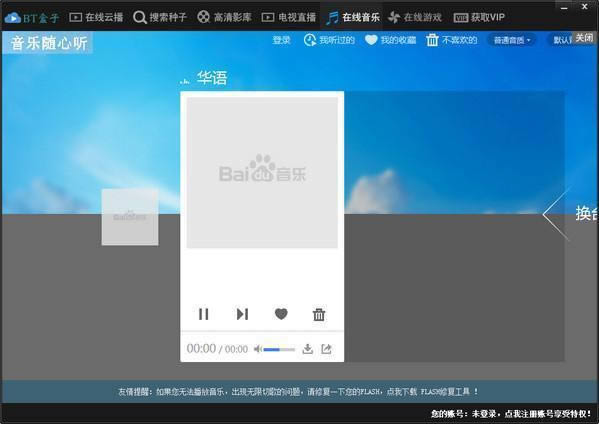Click the 关闭 button at top right
599x424 pixels.
pos(584,38)
